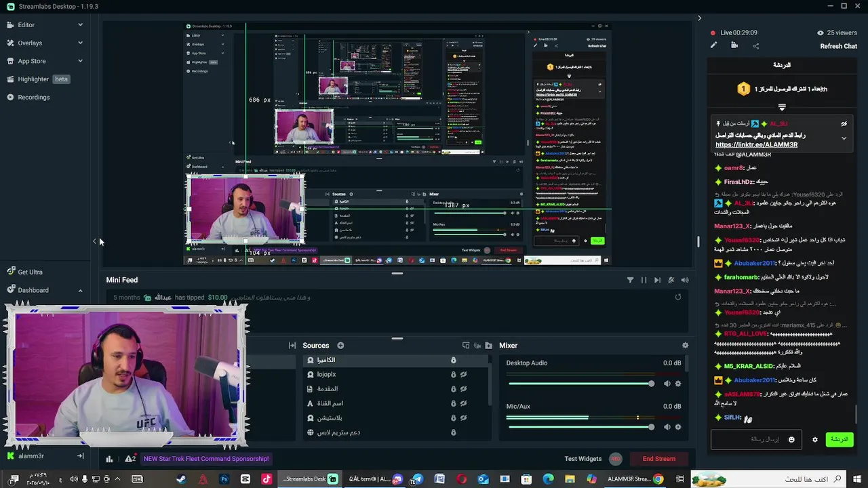Pause the Mini Feed alert queue
This screenshot has width=868, height=488.
[644, 280]
